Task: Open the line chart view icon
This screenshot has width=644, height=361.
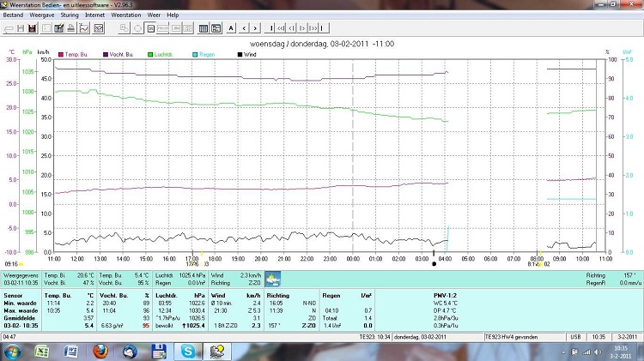Action: (x=84, y=27)
